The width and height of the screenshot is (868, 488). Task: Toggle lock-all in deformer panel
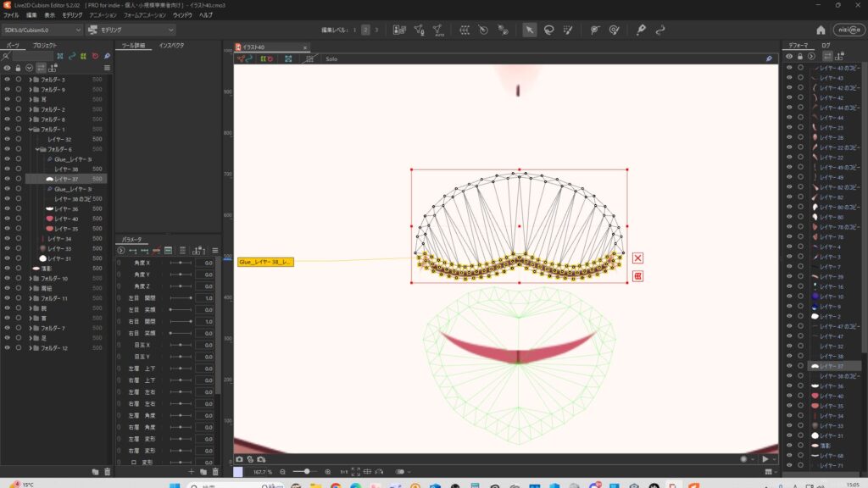click(x=800, y=57)
